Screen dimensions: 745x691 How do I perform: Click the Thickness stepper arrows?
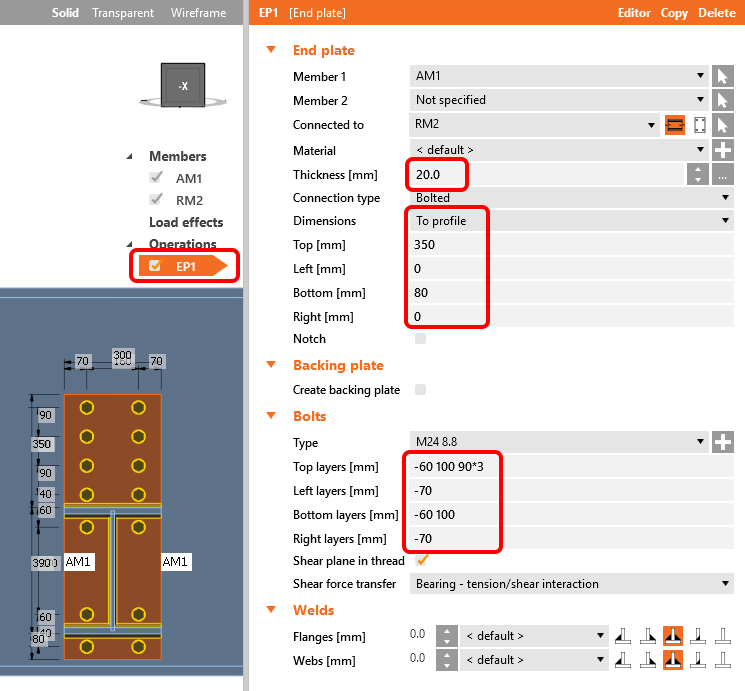click(x=698, y=174)
